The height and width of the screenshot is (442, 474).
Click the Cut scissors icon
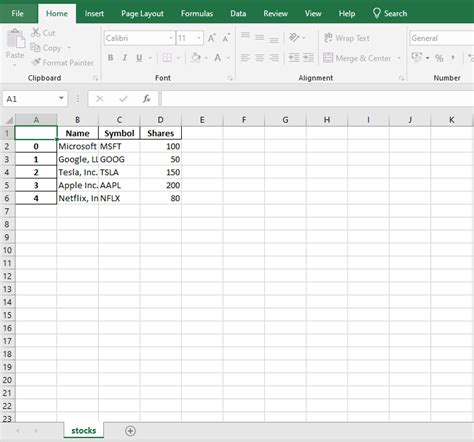pos(36,33)
